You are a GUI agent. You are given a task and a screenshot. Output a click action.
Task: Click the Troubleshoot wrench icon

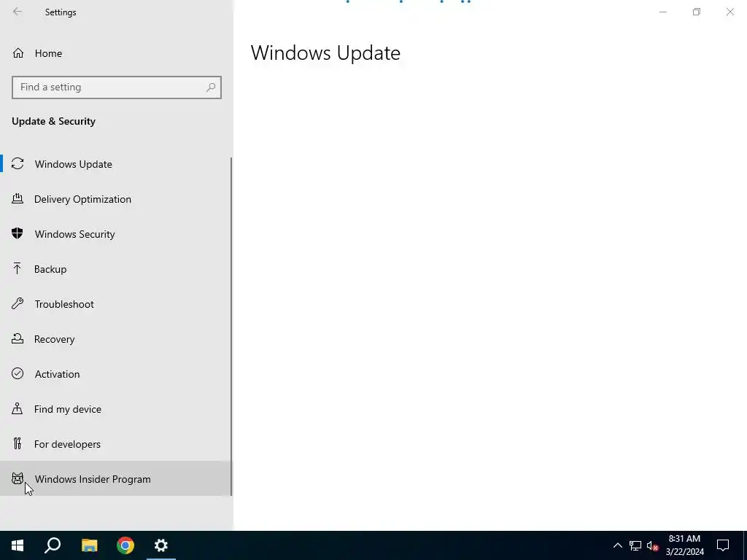tap(18, 303)
